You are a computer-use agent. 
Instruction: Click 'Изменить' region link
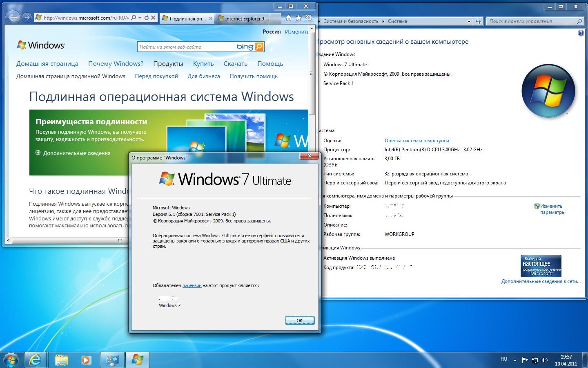click(x=297, y=31)
